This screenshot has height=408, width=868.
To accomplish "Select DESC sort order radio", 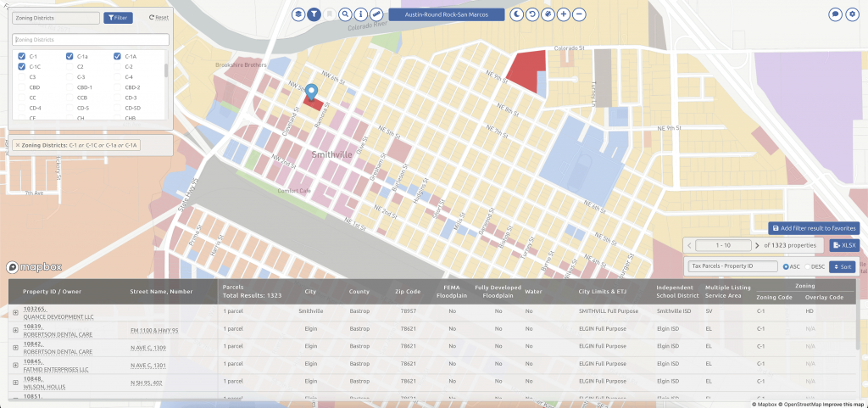I will 807,267.
